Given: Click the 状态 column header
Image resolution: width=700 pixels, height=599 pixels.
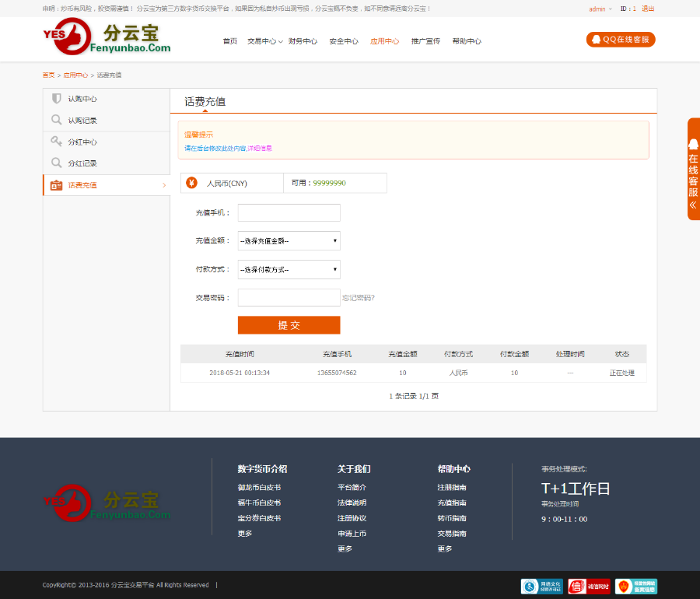Looking at the screenshot, I should pyautogui.click(x=622, y=354).
